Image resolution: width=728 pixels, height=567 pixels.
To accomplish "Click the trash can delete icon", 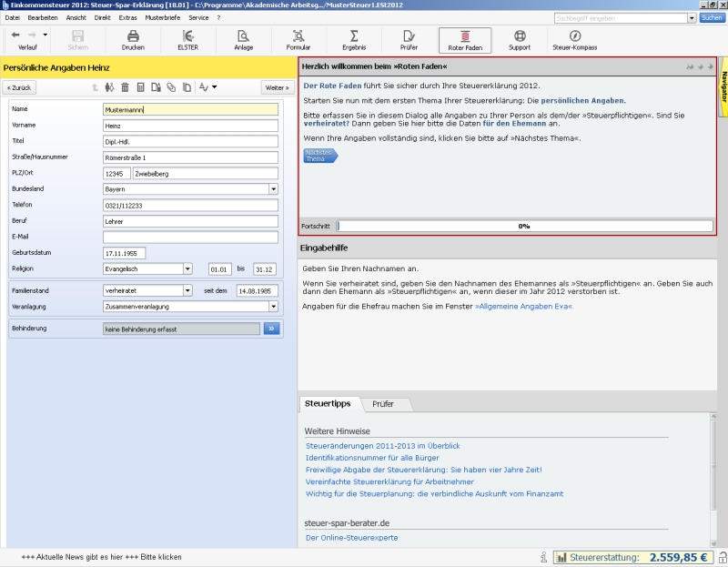I will click(125, 87).
